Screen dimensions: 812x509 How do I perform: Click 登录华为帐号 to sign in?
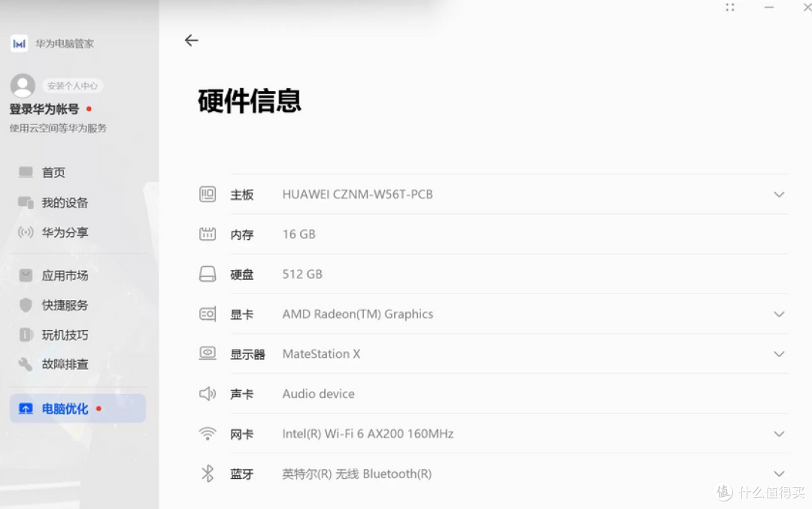pos(44,109)
